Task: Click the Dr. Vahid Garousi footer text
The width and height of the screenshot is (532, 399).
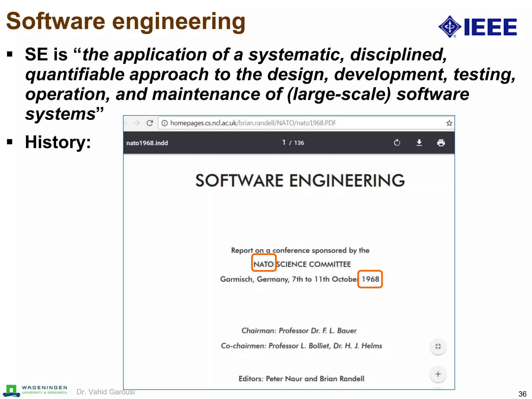Action: [x=105, y=392]
